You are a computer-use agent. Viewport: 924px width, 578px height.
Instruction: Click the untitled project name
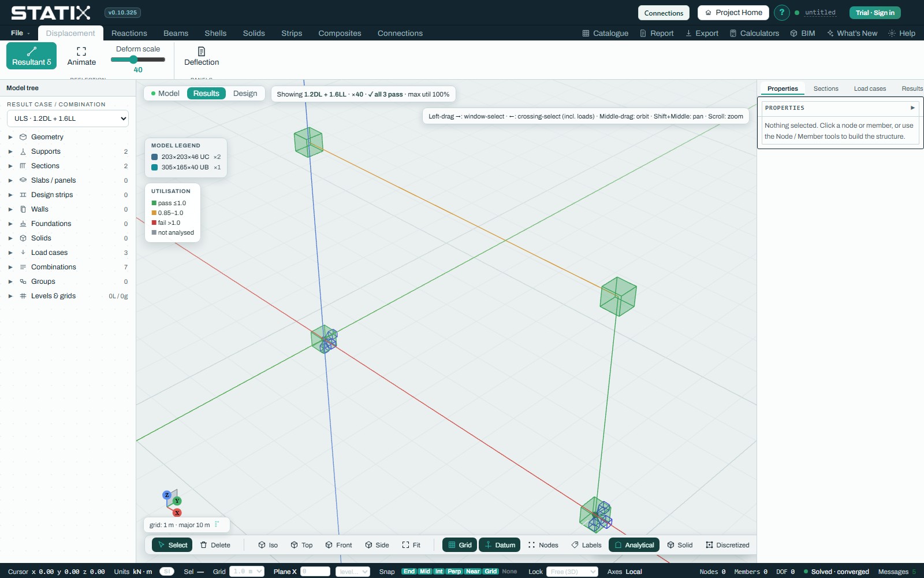pyautogui.click(x=820, y=13)
